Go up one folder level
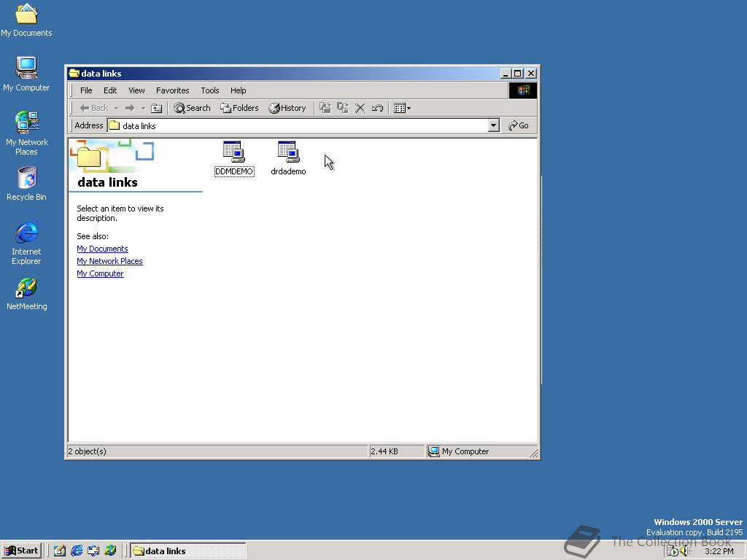 (x=156, y=108)
